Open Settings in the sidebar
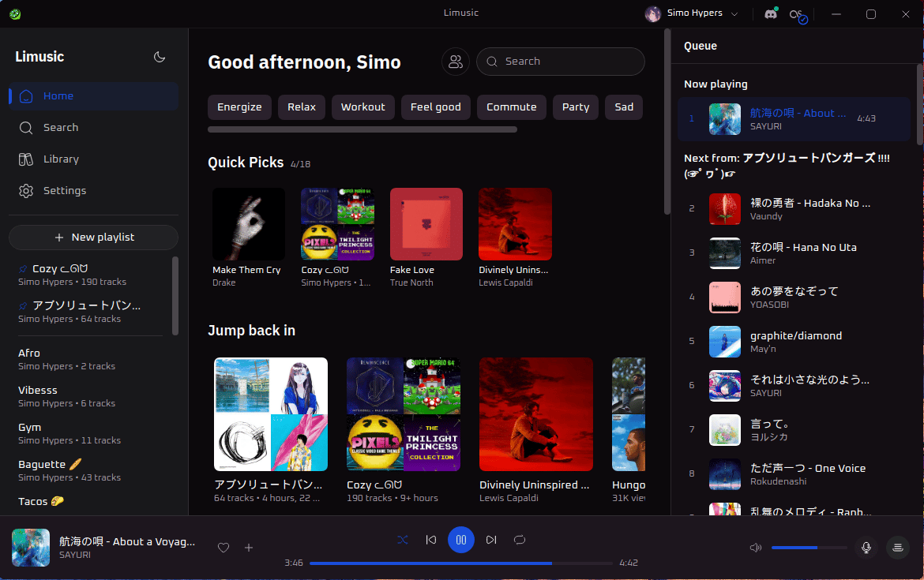 click(x=94, y=191)
